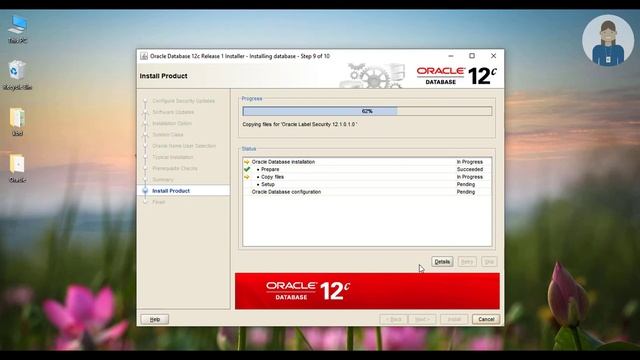Select the Typical Installation step
Screen dimensions: 640x360
tap(173, 157)
